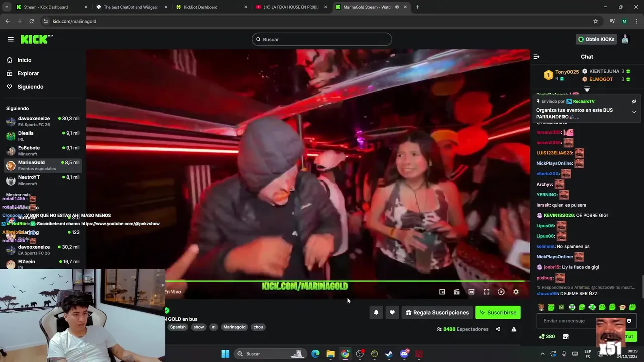Hide the pinned message with the eye-slash icon
Screen dimensions: 644x362
(634, 101)
